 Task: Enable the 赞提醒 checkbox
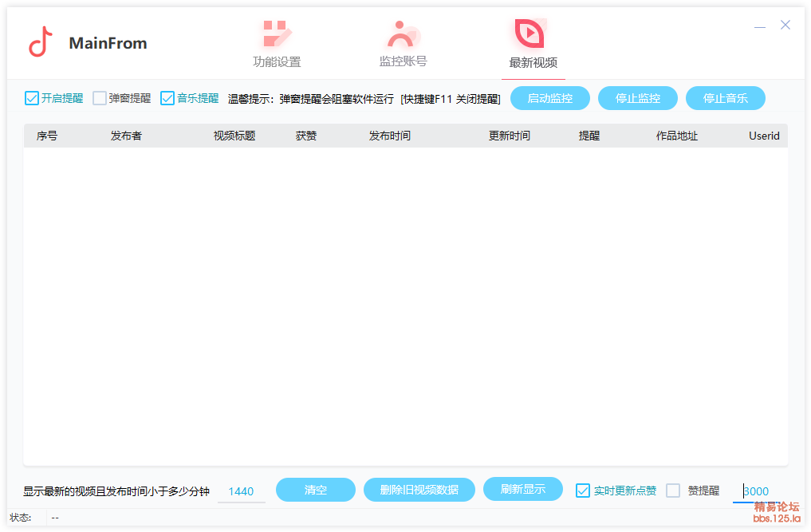673,491
